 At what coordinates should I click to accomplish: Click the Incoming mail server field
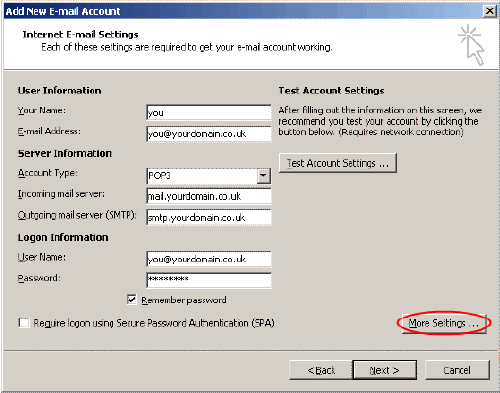[x=209, y=196]
